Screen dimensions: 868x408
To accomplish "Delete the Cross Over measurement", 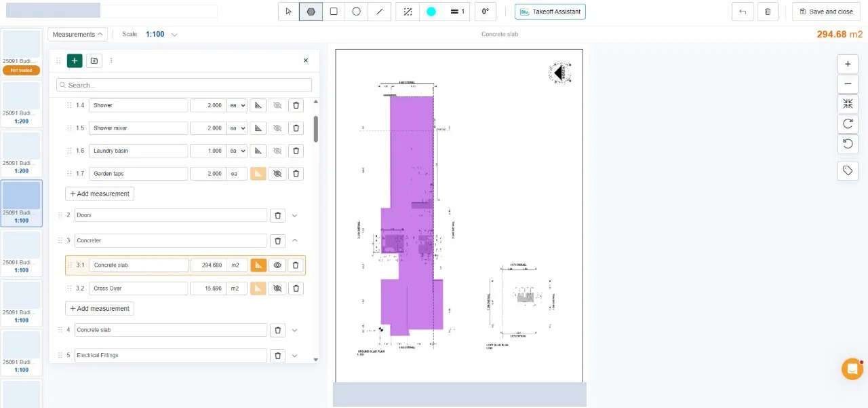I will pos(296,289).
